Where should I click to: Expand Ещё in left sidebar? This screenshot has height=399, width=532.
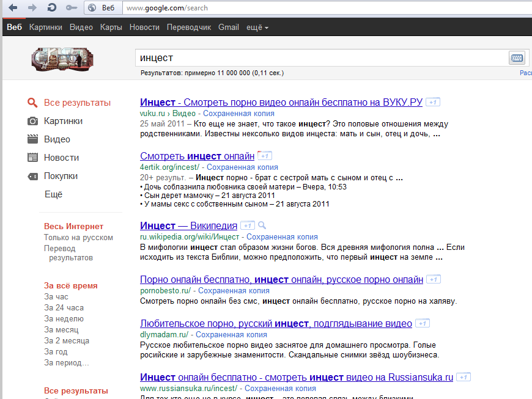54,194
